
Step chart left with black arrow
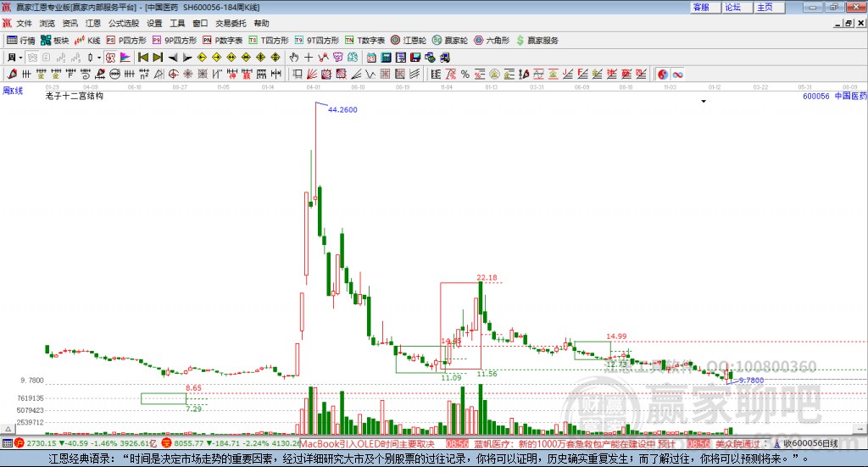173,58
